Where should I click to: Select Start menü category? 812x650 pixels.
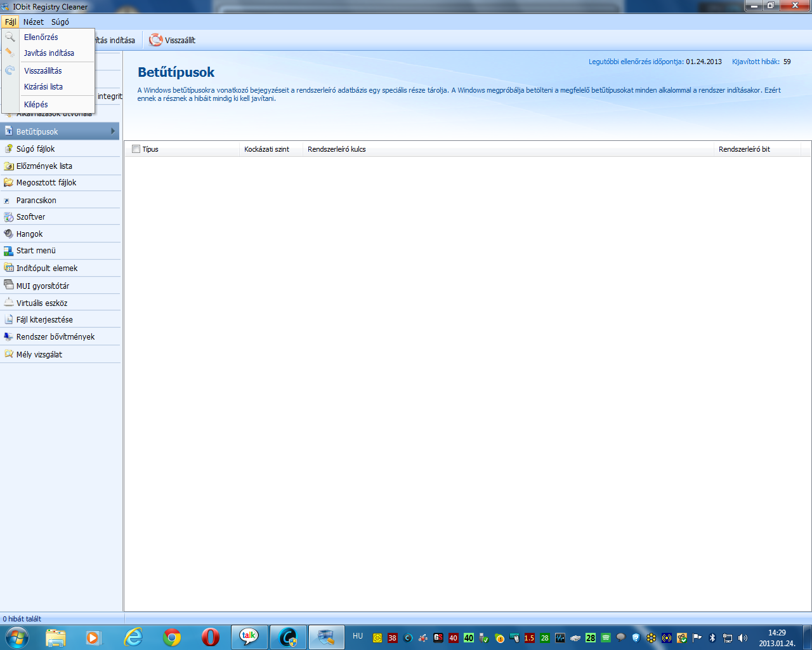[60, 250]
